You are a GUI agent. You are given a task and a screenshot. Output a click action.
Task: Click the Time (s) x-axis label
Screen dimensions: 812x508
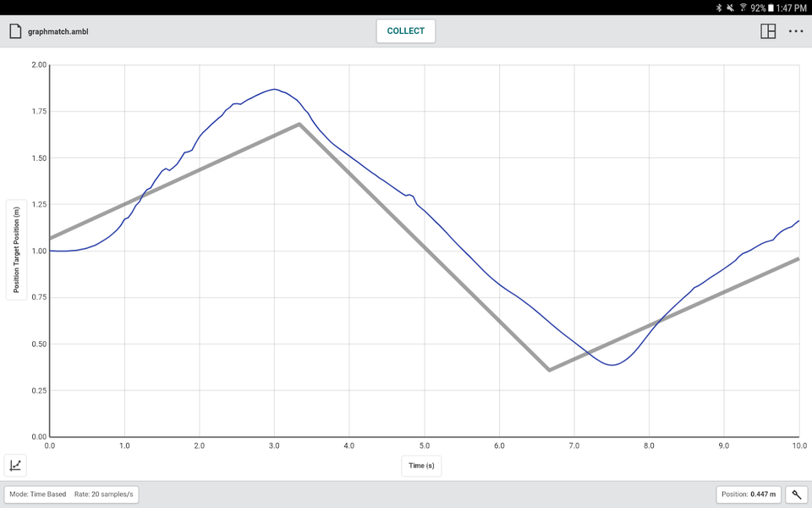tap(421, 465)
